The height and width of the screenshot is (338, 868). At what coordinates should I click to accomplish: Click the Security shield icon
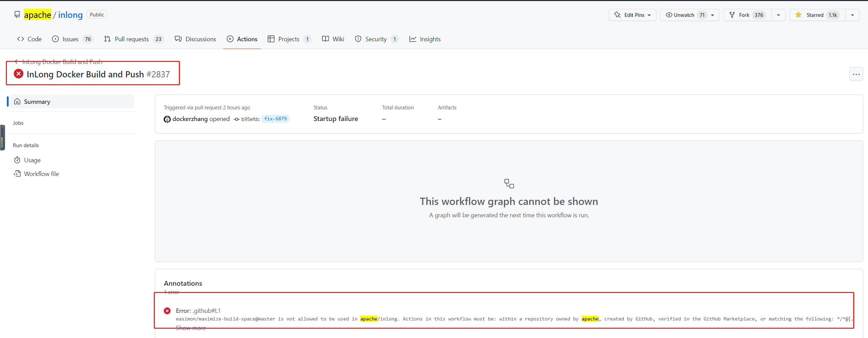[358, 39]
